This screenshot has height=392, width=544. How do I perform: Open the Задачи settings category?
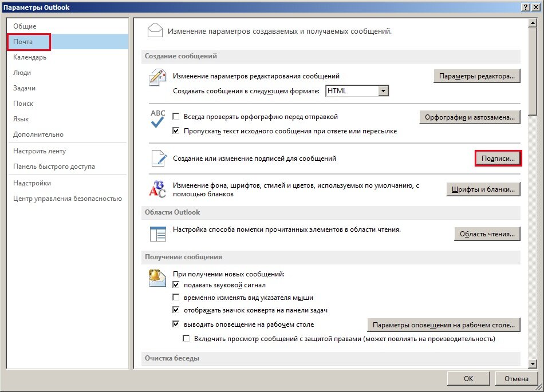point(68,88)
